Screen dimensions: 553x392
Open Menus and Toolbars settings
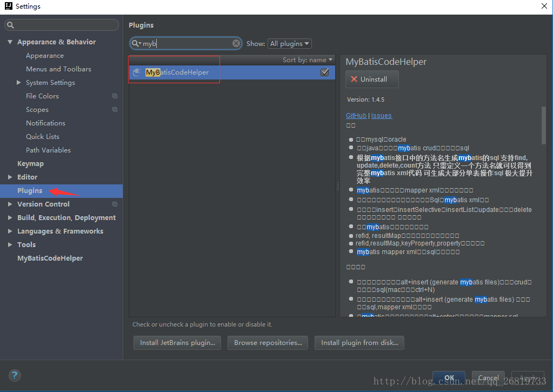[x=58, y=69]
